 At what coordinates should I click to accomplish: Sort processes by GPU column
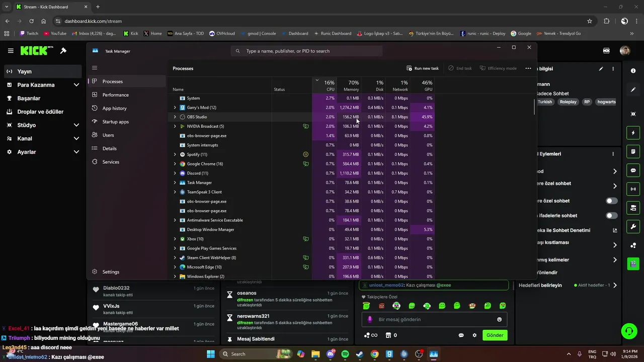tap(423, 85)
